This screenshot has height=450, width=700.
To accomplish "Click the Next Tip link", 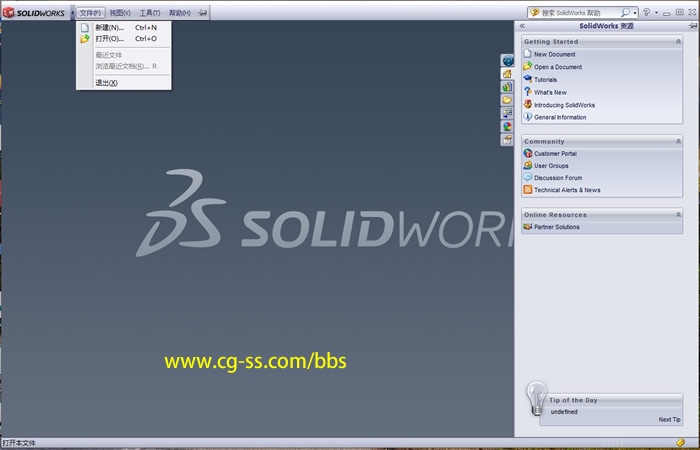I will pos(669,420).
